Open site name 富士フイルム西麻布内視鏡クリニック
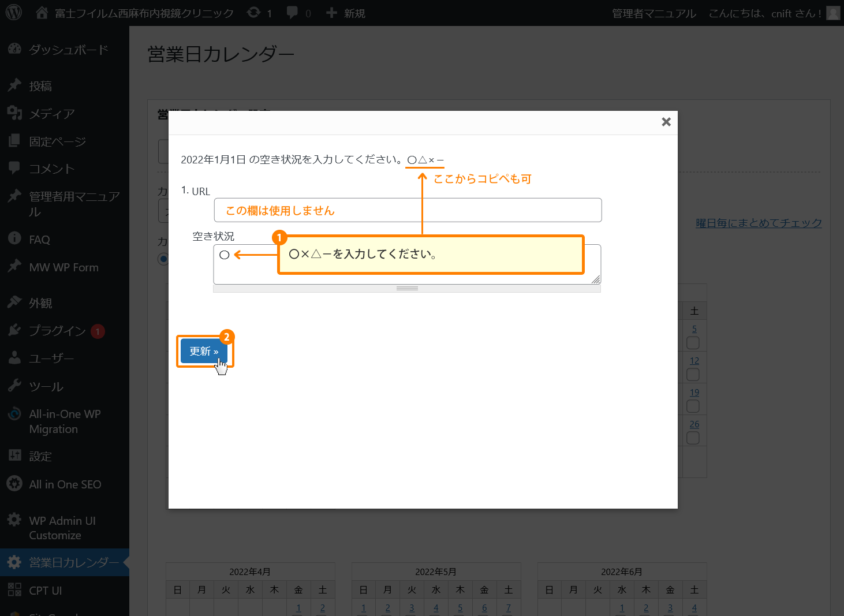The width and height of the screenshot is (844, 616). tap(144, 13)
